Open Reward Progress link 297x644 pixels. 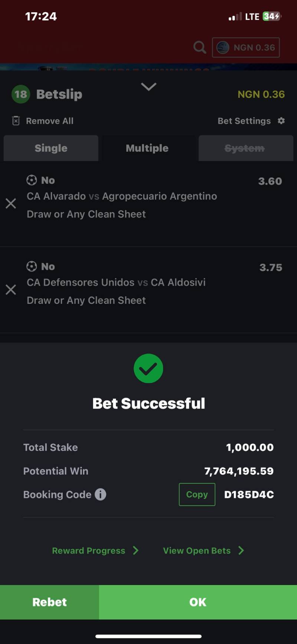pos(89,551)
